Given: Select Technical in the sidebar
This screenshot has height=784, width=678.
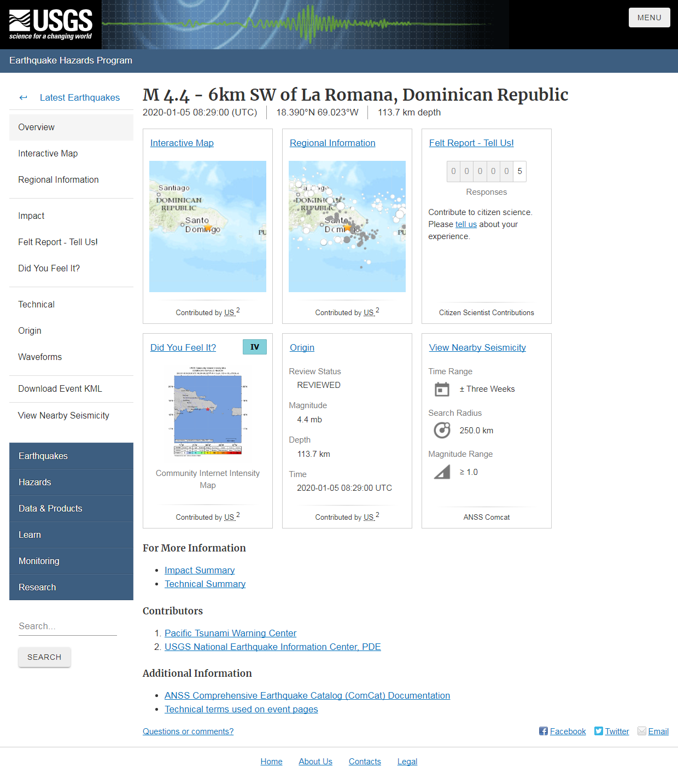Looking at the screenshot, I should click(x=71, y=304).
